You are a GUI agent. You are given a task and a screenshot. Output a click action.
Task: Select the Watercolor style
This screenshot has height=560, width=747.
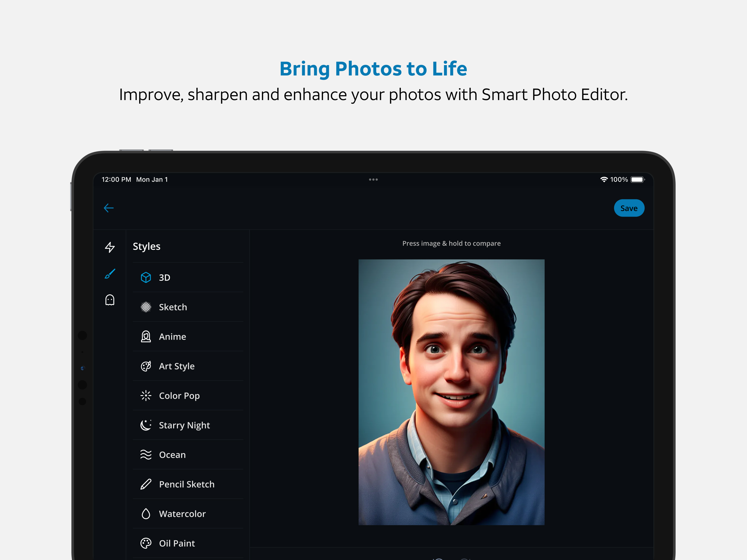tap(182, 514)
